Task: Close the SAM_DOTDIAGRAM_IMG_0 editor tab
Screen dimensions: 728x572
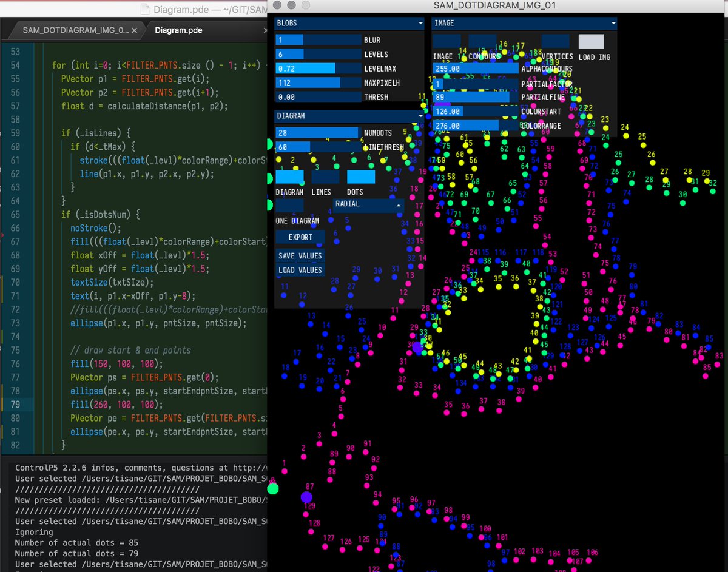Action: point(134,30)
